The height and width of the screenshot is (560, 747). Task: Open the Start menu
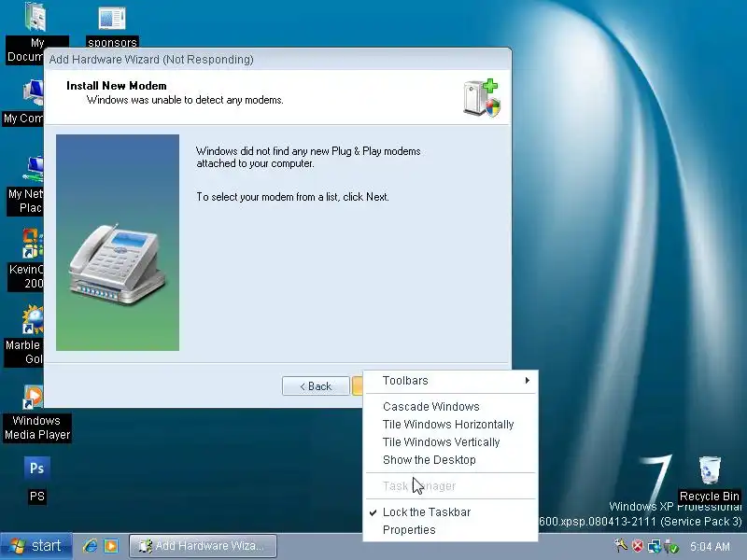pyautogui.click(x=36, y=546)
